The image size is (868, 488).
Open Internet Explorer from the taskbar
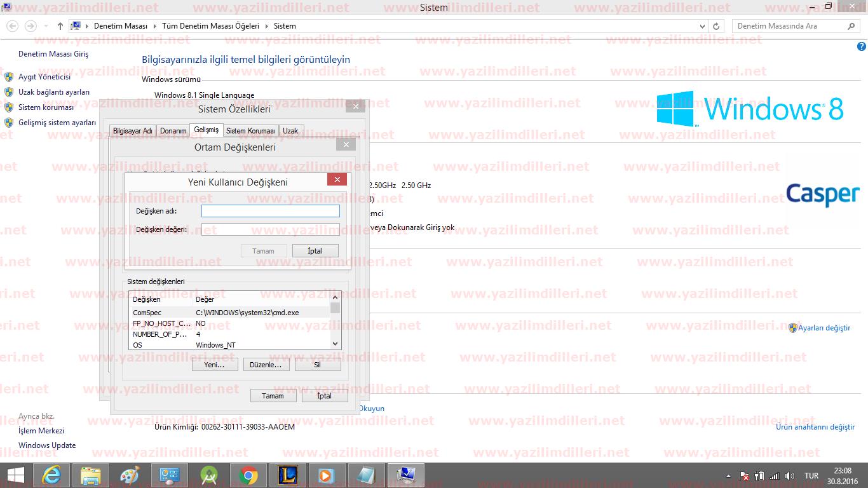[x=51, y=475]
